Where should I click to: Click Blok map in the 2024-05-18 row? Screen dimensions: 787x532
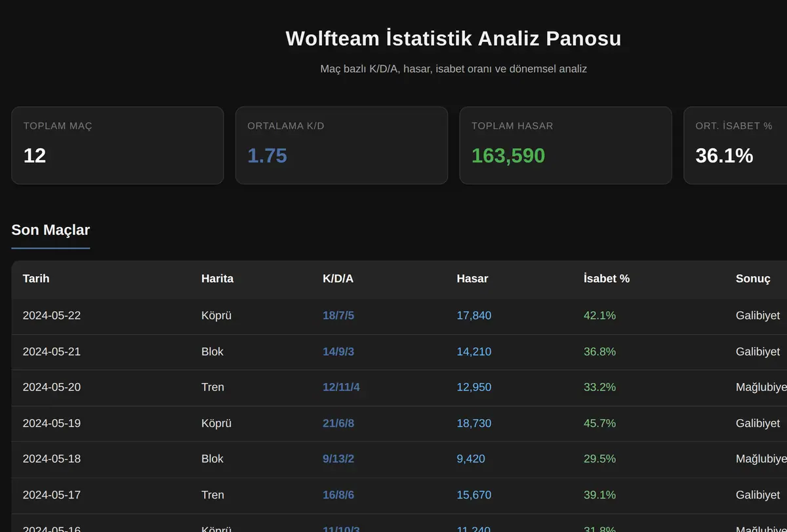pyautogui.click(x=212, y=459)
